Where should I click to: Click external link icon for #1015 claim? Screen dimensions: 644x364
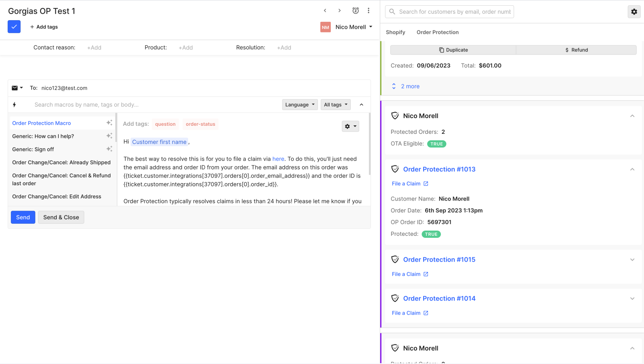pos(426,274)
